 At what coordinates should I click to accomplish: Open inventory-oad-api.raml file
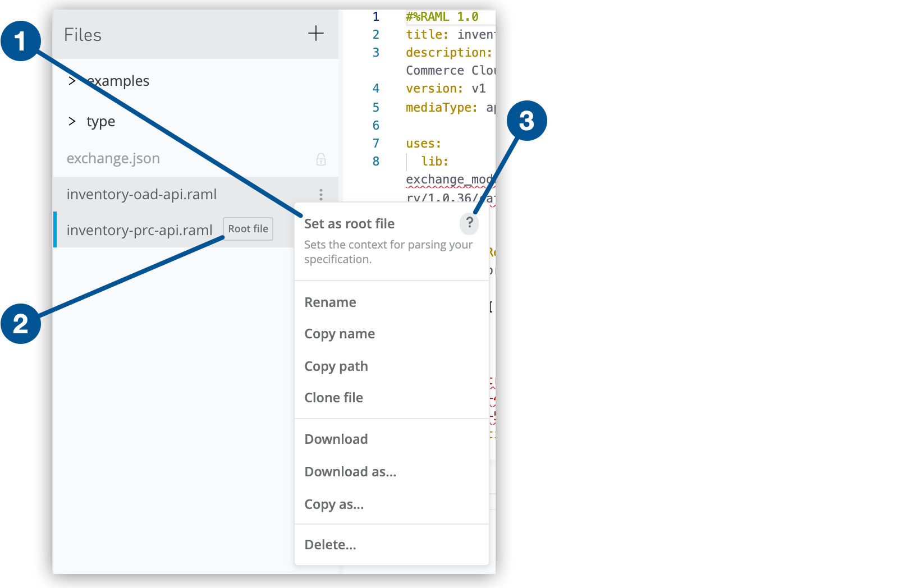pos(141,195)
